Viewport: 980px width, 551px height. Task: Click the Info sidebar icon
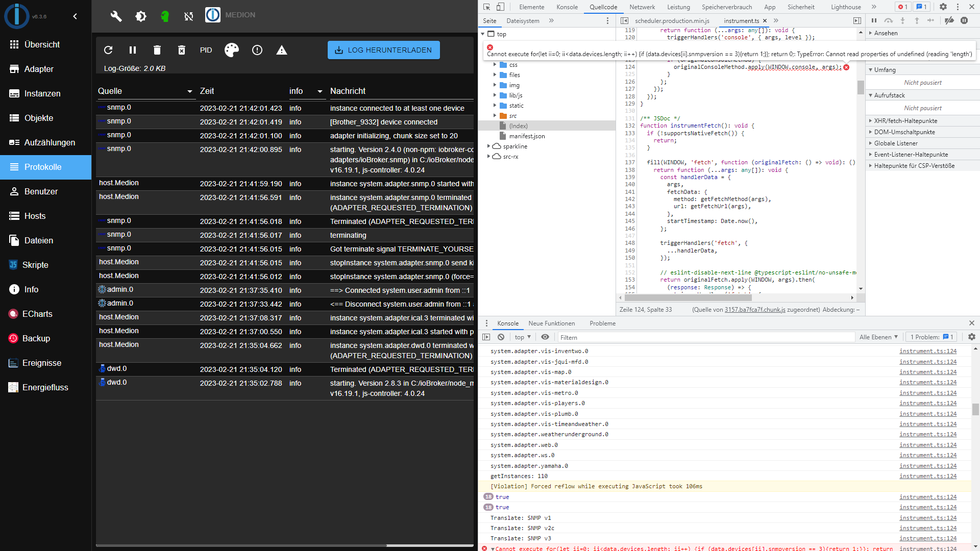pos(14,289)
